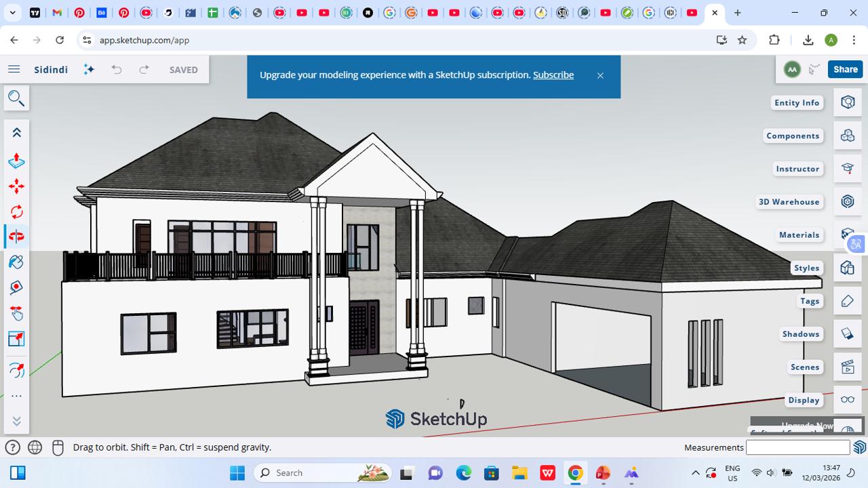Dismiss the upgrade subscription banner
The width and height of the screenshot is (868, 488).
[600, 75]
